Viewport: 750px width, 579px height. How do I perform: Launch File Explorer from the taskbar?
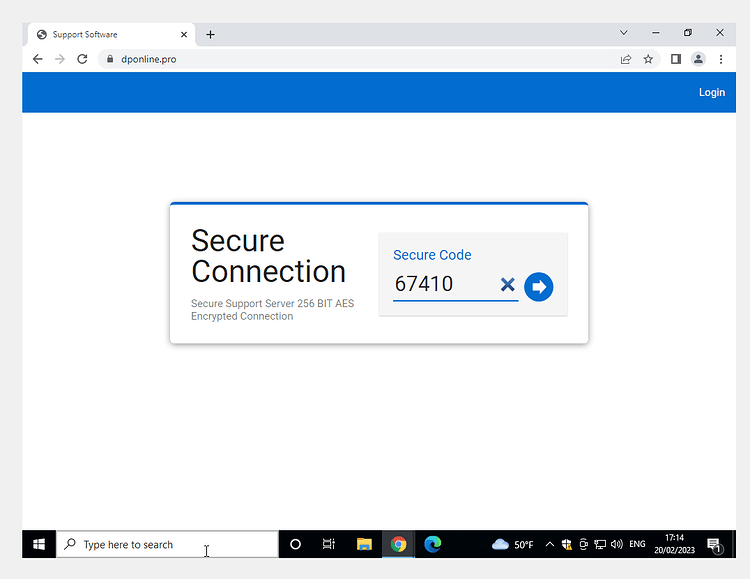coord(364,544)
